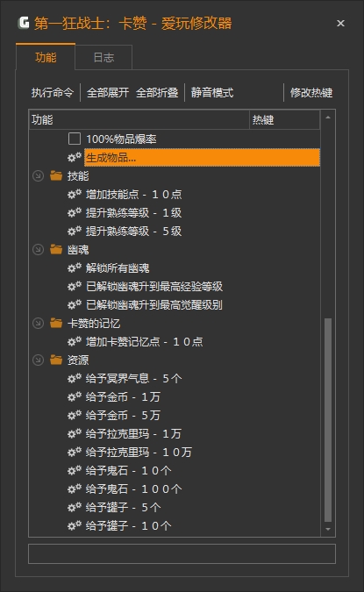Switch to the 日志 tab

(103, 57)
